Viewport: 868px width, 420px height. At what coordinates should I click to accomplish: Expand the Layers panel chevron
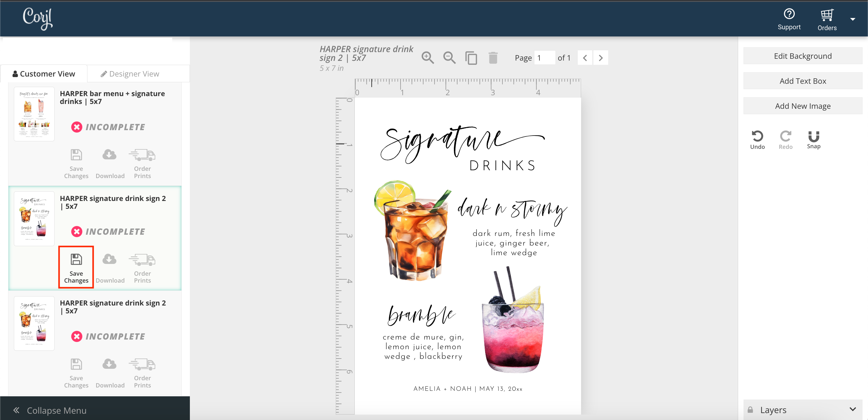coord(853,409)
